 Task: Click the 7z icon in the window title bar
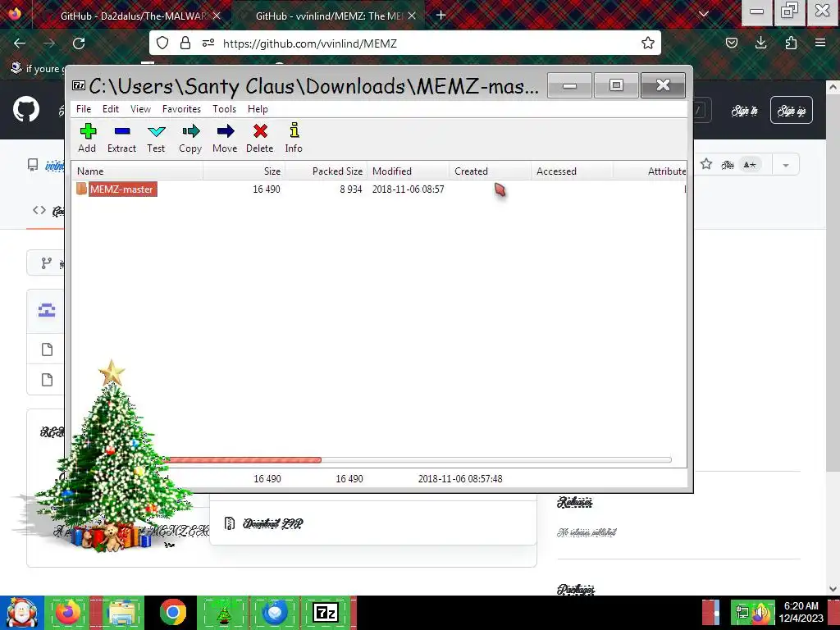(x=79, y=85)
